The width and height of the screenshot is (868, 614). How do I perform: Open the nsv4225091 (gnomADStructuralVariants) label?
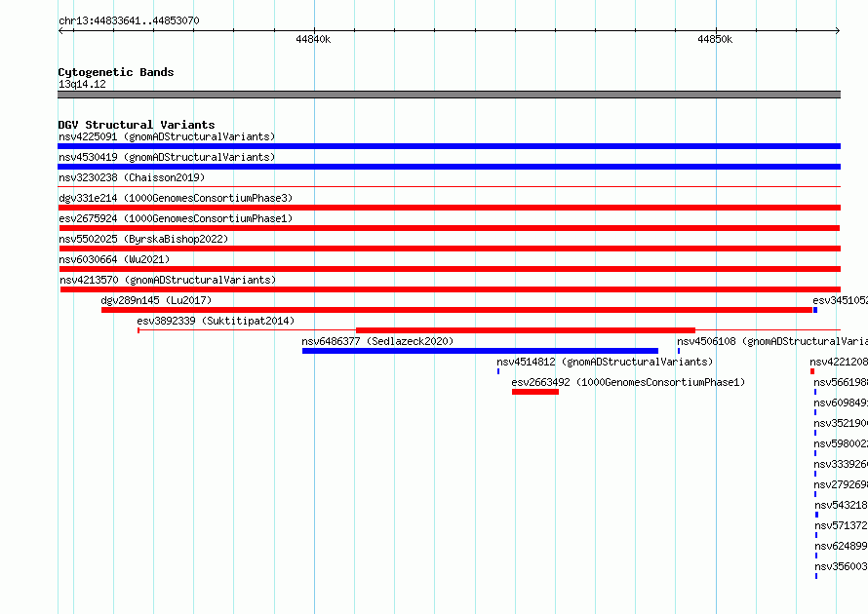(x=167, y=136)
